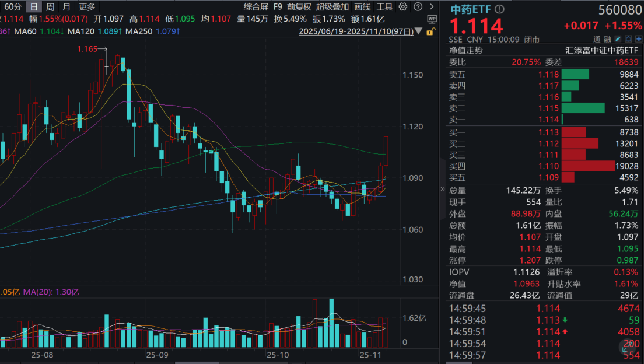Image resolution: width=644 pixels, height=364 pixels.
Task: Click 卖四 price 1.117
Action: coord(549,85)
